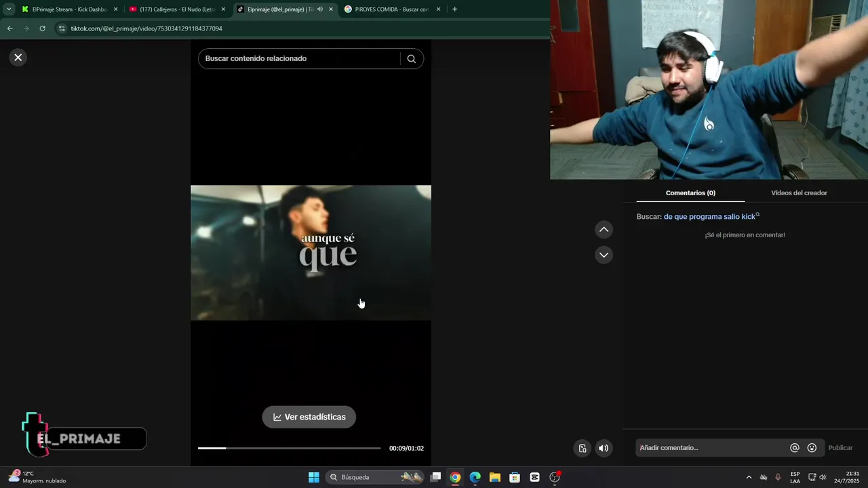Mute the TikTok video volume icon
Viewport: 868px width, 488px height.
[604, 448]
